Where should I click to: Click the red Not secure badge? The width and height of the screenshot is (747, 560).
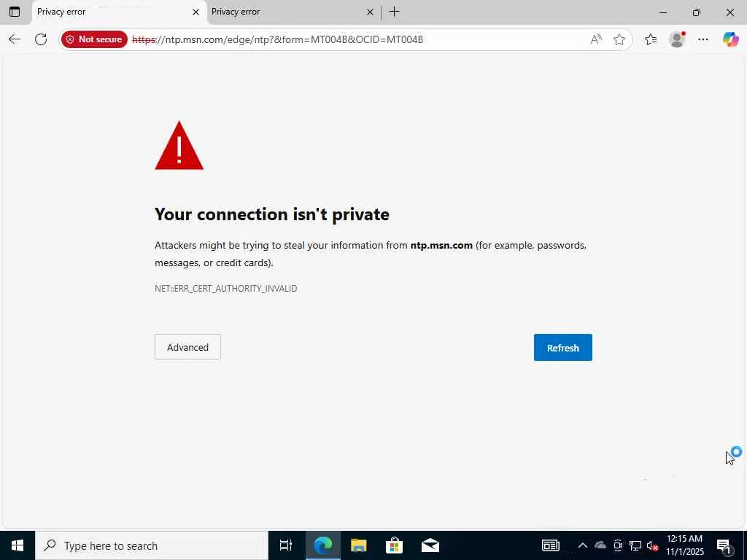point(94,39)
